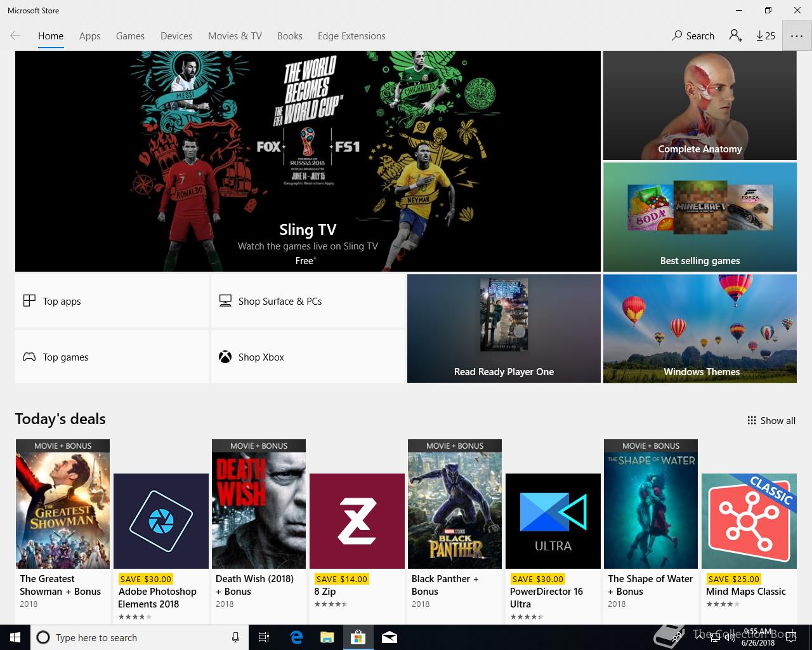The image size is (812, 650).
Task: Click the 8 Zip title text
Action: (x=325, y=592)
